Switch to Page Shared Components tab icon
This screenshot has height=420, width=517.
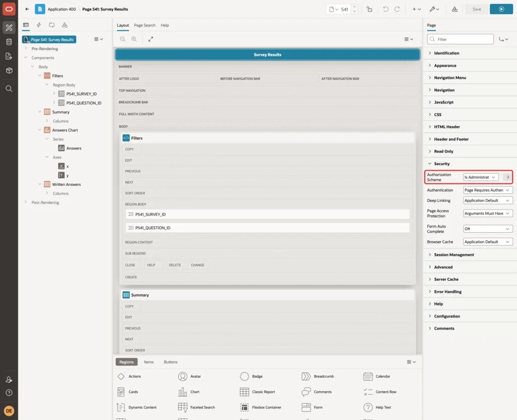[65, 25]
